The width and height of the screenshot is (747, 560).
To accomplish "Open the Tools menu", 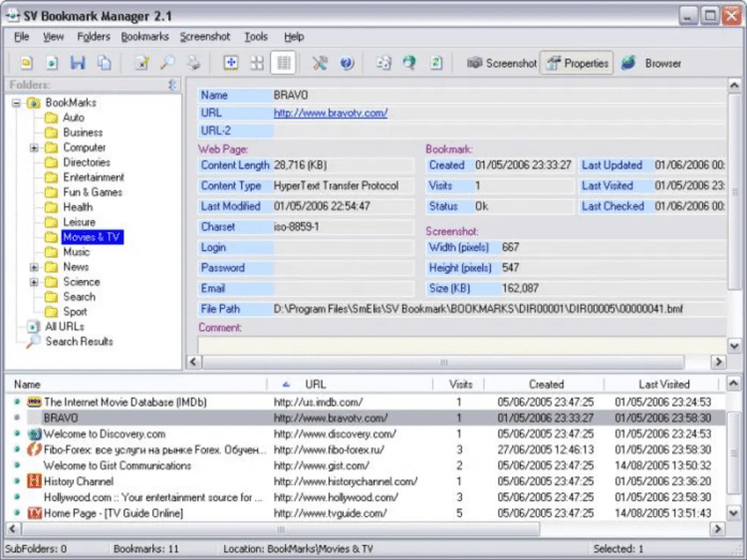I will (x=256, y=37).
